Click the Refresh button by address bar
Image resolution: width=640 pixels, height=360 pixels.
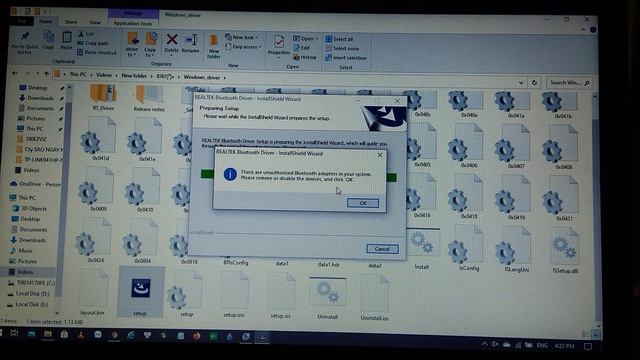click(534, 82)
